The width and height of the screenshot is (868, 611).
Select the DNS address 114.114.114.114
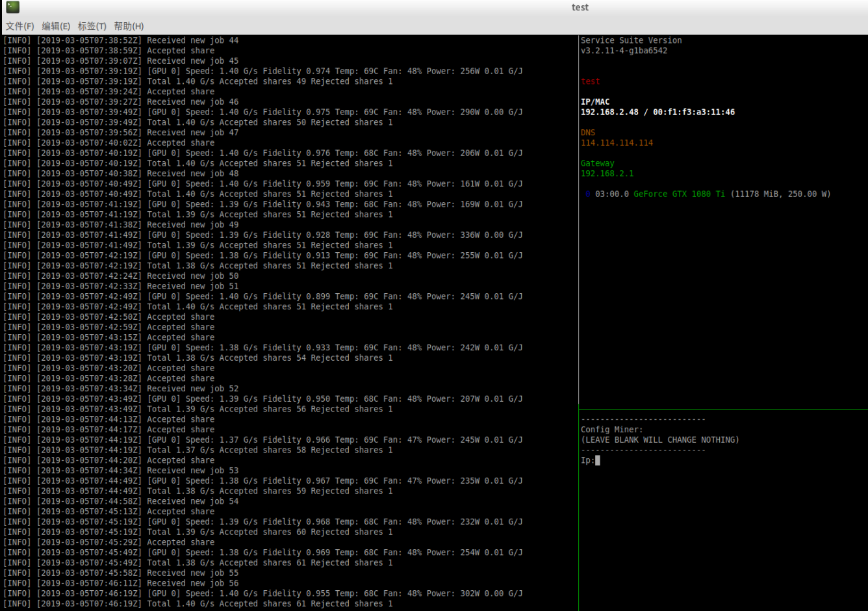pos(617,142)
